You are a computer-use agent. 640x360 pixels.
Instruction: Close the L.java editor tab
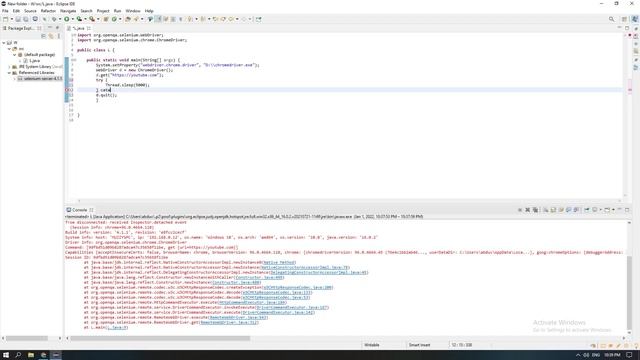[x=89, y=28]
